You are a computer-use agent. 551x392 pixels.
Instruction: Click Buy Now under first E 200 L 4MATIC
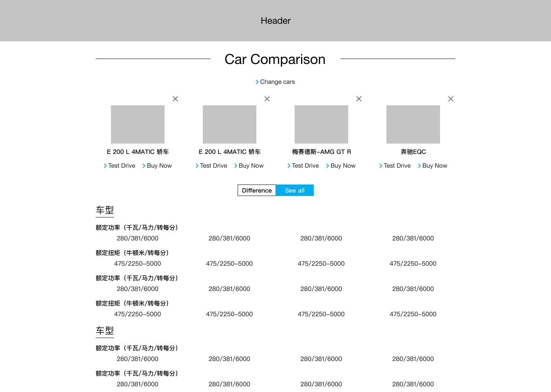click(157, 166)
